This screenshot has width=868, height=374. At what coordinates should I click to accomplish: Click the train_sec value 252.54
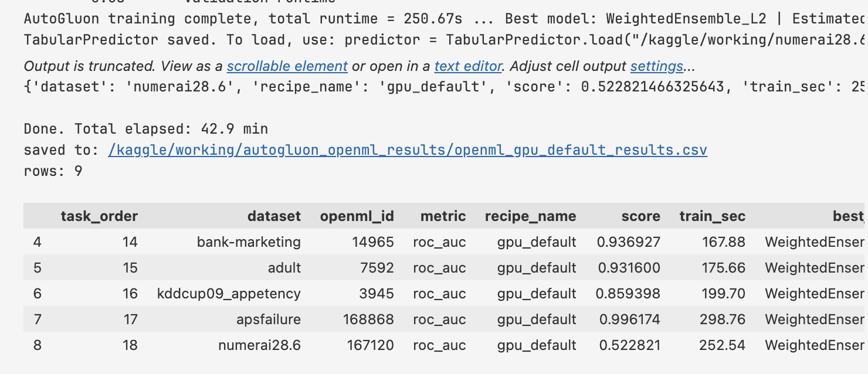(722, 345)
